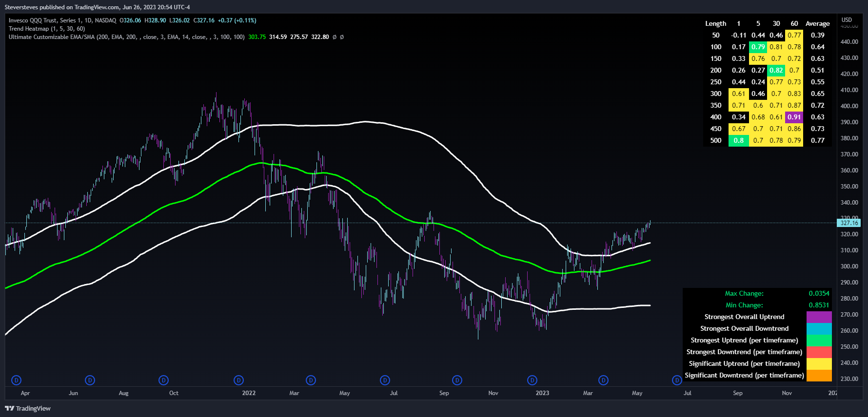Click the 0.77 average for length 500
The image size is (868, 417).
pyautogui.click(x=818, y=140)
